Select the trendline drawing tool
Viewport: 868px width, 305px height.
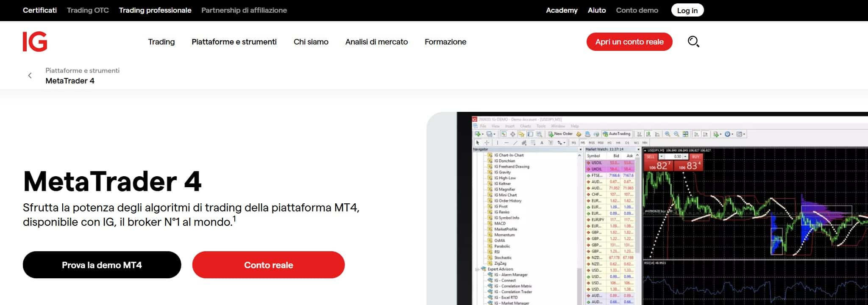tap(515, 143)
